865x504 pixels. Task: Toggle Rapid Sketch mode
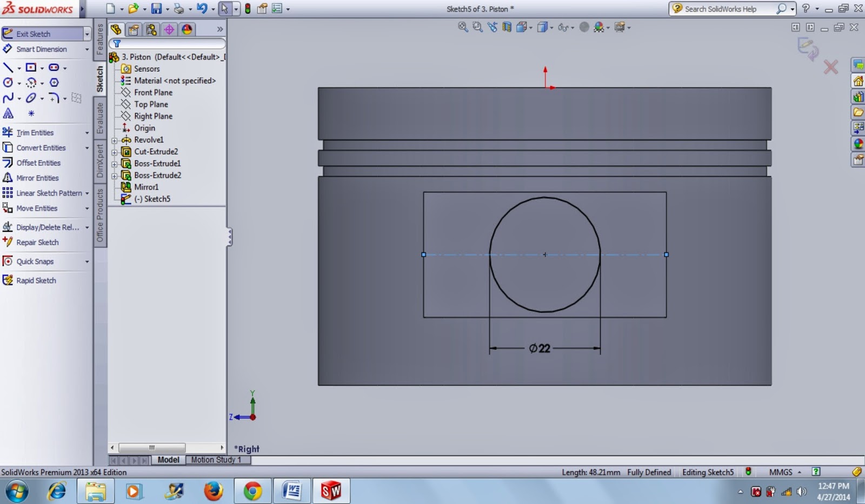(36, 280)
